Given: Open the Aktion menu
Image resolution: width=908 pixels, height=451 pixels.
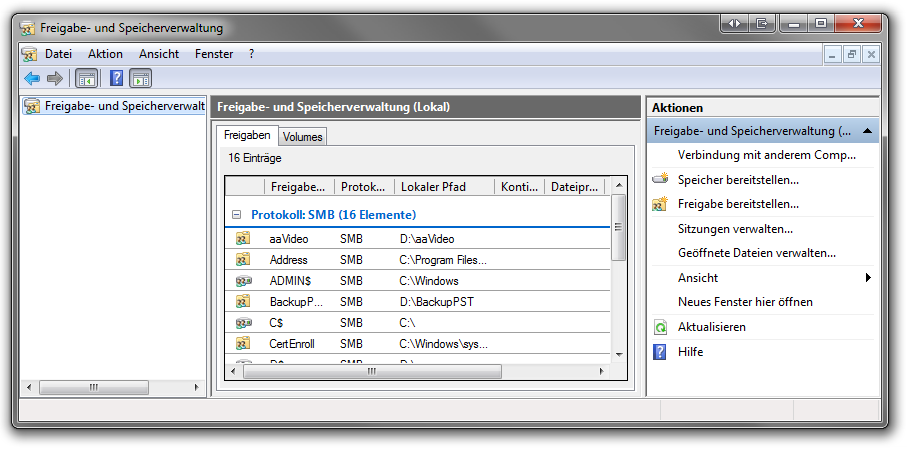Looking at the screenshot, I should pyautogui.click(x=105, y=54).
